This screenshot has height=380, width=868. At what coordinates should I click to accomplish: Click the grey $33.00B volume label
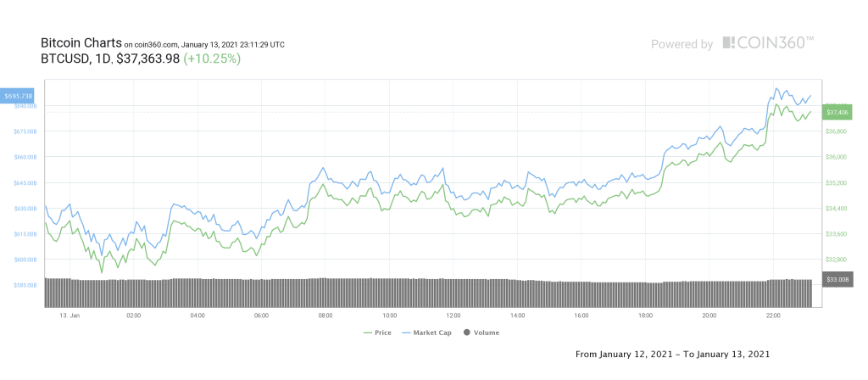tap(837, 280)
